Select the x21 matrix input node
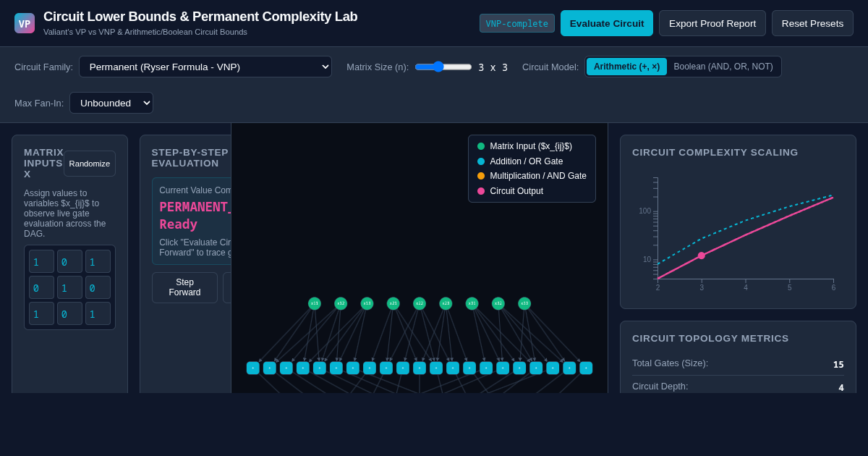The image size is (868, 456). (x=393, y=303)
